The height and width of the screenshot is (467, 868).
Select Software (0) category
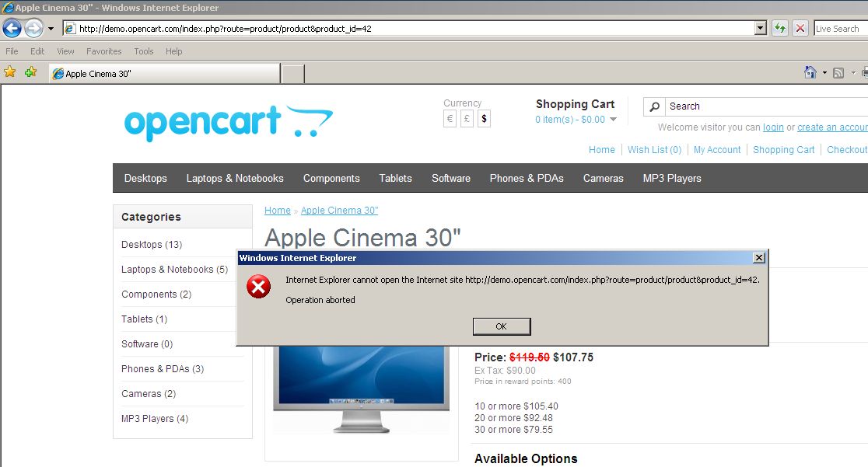pyautogui.click(x=147, y=343)
